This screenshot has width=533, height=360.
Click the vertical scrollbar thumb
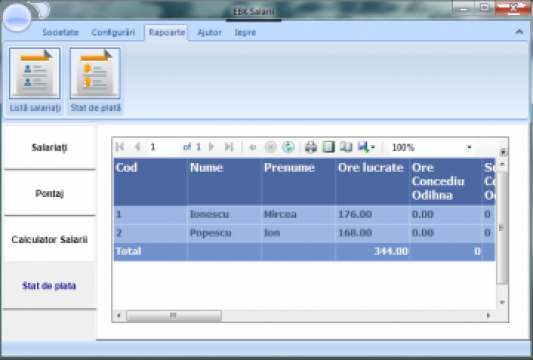point(502,227)
